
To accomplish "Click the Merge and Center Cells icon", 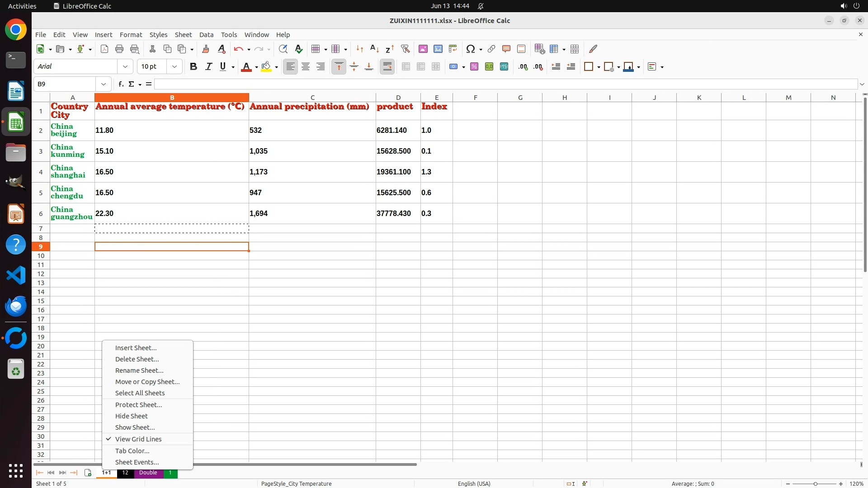I will tap(406, 66).
